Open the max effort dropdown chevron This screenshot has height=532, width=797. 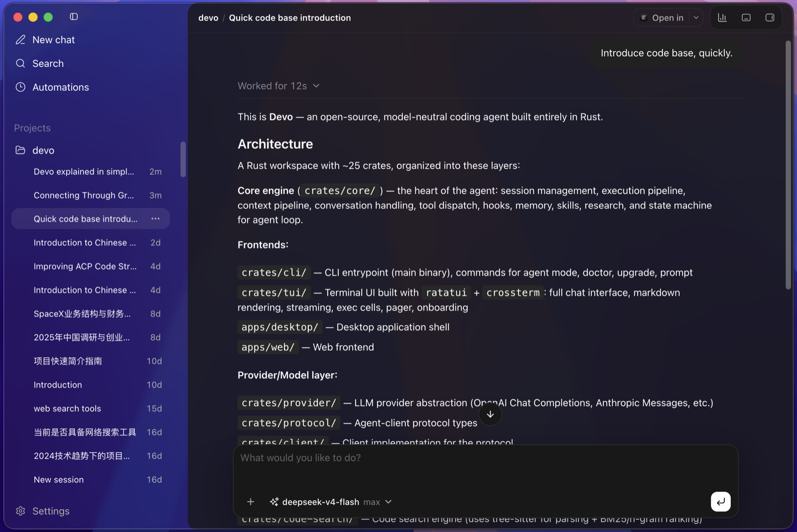[x=389, y=502]
